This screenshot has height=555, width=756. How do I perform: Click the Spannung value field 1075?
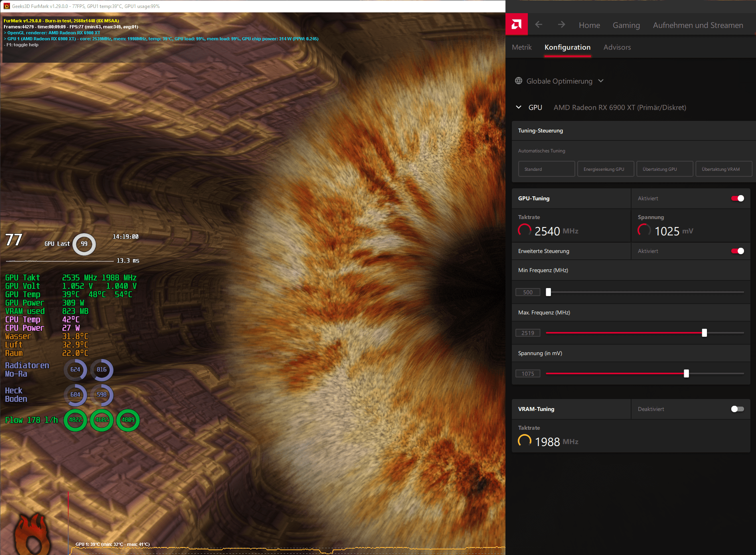tap(528, 373)
